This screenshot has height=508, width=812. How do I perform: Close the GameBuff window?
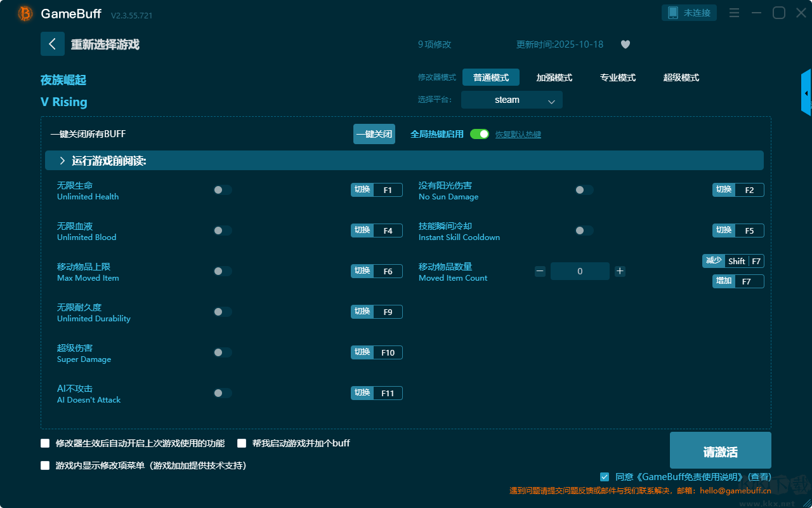point(801,13)
